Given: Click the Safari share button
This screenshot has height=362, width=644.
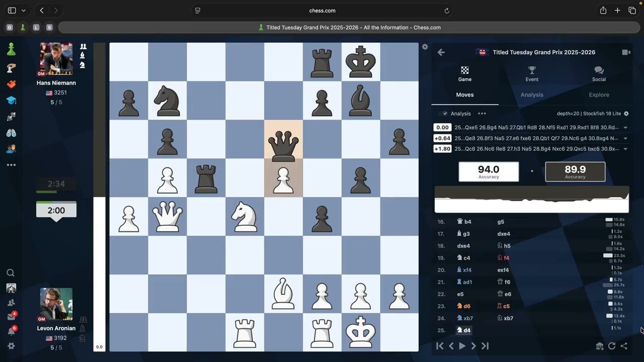Looking at the screenshot, I should [603, 11].
